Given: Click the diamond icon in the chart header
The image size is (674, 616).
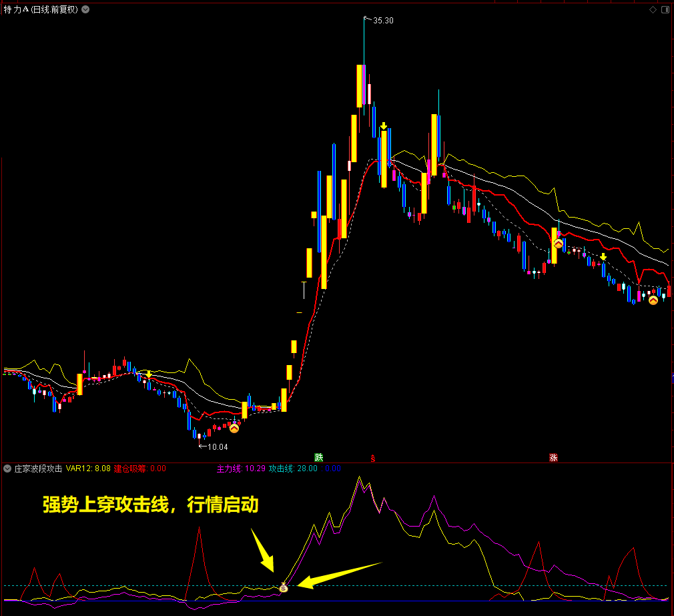Looking at the screenshot, I should coord(653,9).
